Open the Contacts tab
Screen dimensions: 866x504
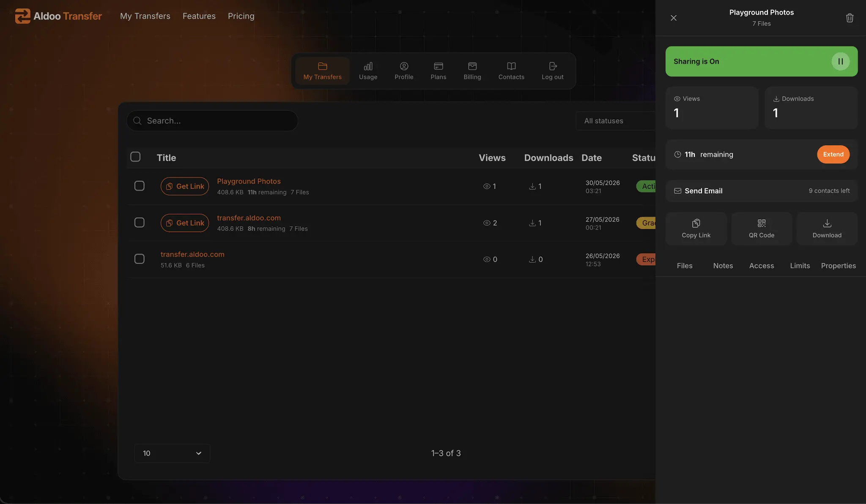coord(511,71)
